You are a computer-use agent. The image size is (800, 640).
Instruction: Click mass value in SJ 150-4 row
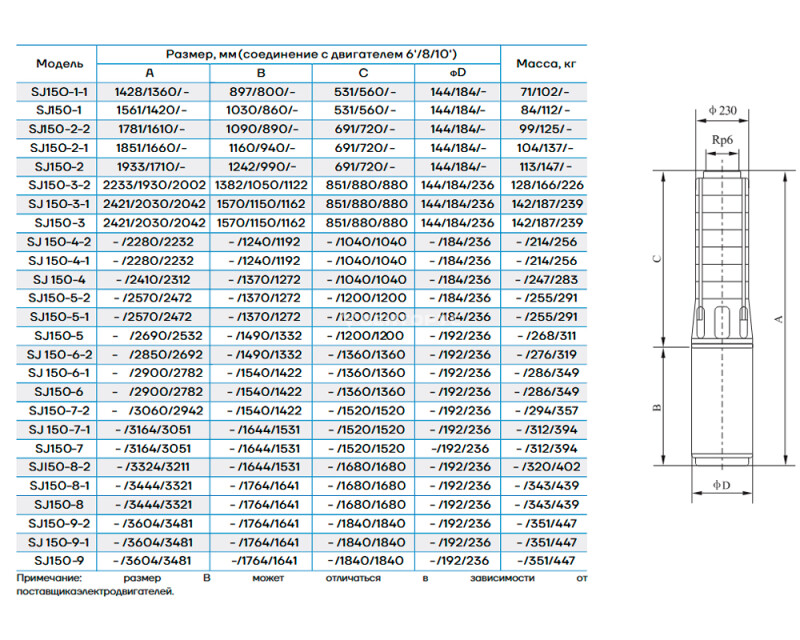point(546,280)
